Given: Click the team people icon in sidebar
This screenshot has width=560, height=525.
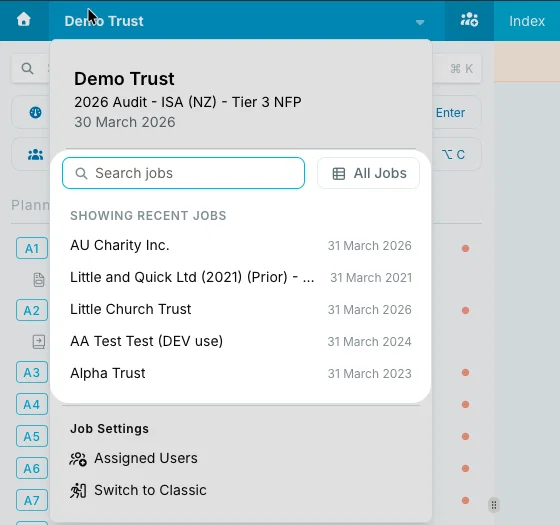Looking at the screenshot, I should tap(35, 155).
